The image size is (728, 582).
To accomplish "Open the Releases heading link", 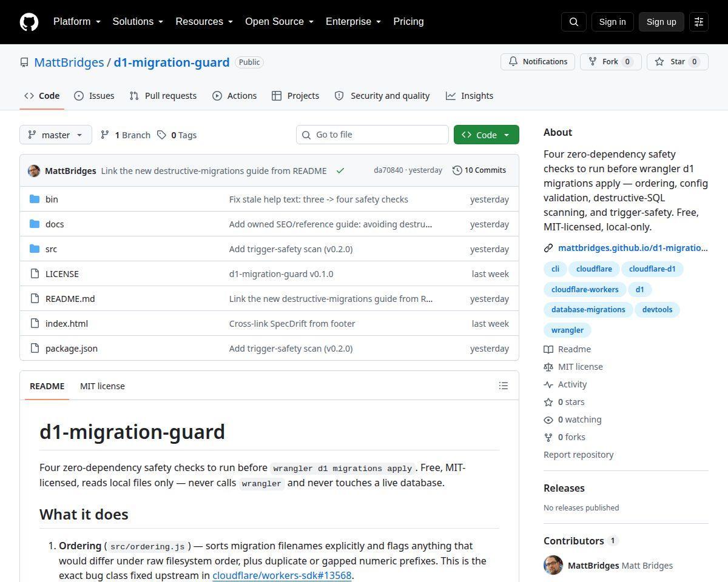I will coord(564,488).
